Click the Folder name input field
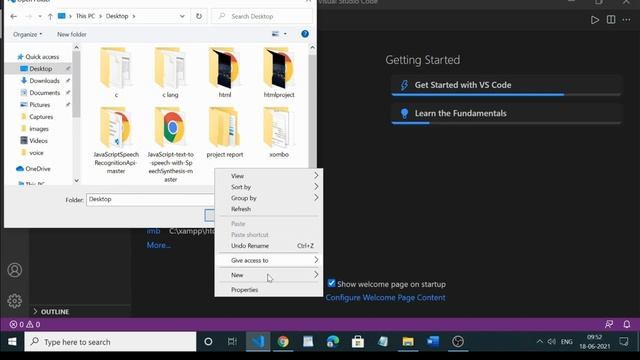This screenshot has width=640, height=360. point(150,200)
